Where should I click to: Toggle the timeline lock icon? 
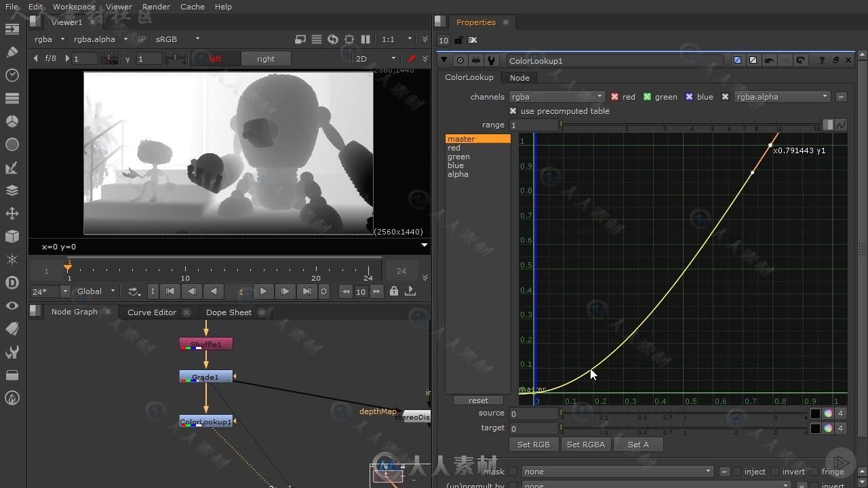point(394,291)
